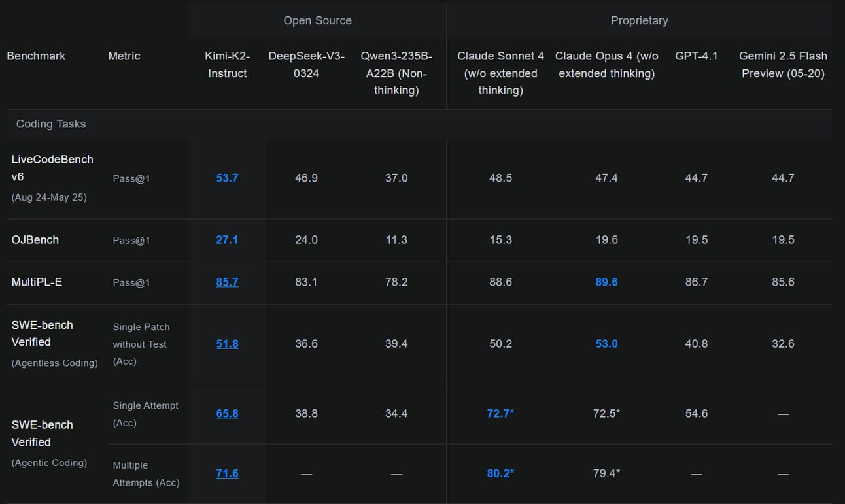The image size is (845, 504).
Task: Click the Qwen3-235B-A22B column header
Action: (x=396, y=73)
